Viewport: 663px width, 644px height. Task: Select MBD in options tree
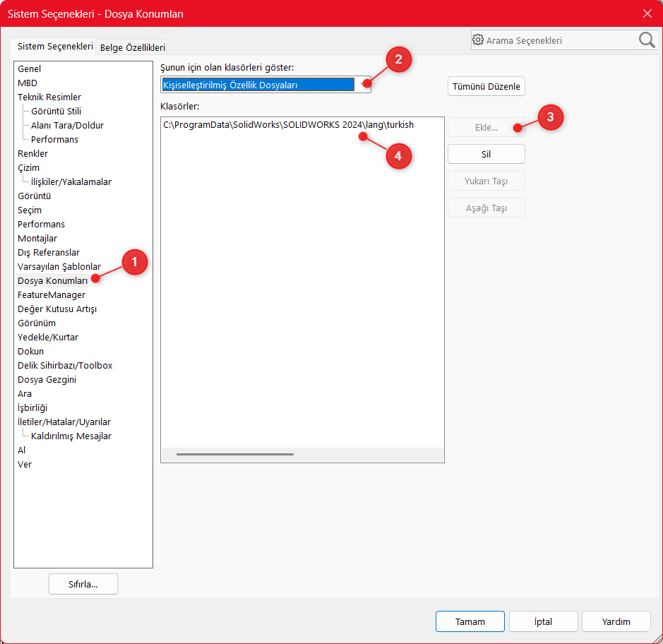coord(28,83)
